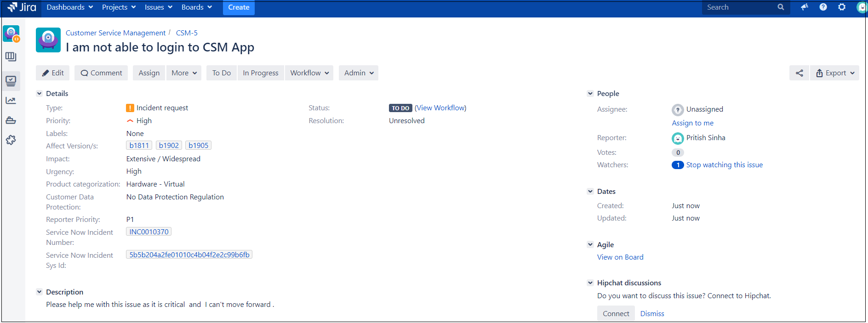Open the Admin dropdown
Image resolution: width=868 pixels, height=323 pixels.
(359, 73)
